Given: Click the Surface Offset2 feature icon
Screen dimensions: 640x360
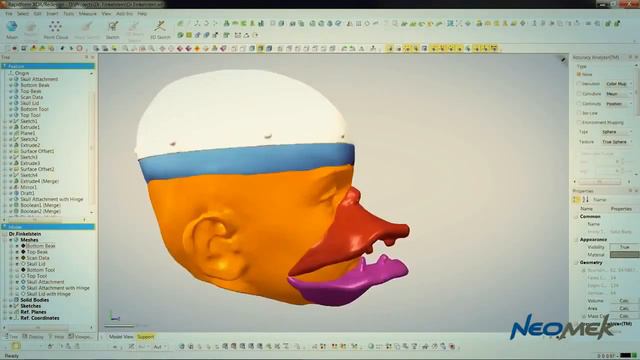Looking at the screenshot, I should click(16, 169).
